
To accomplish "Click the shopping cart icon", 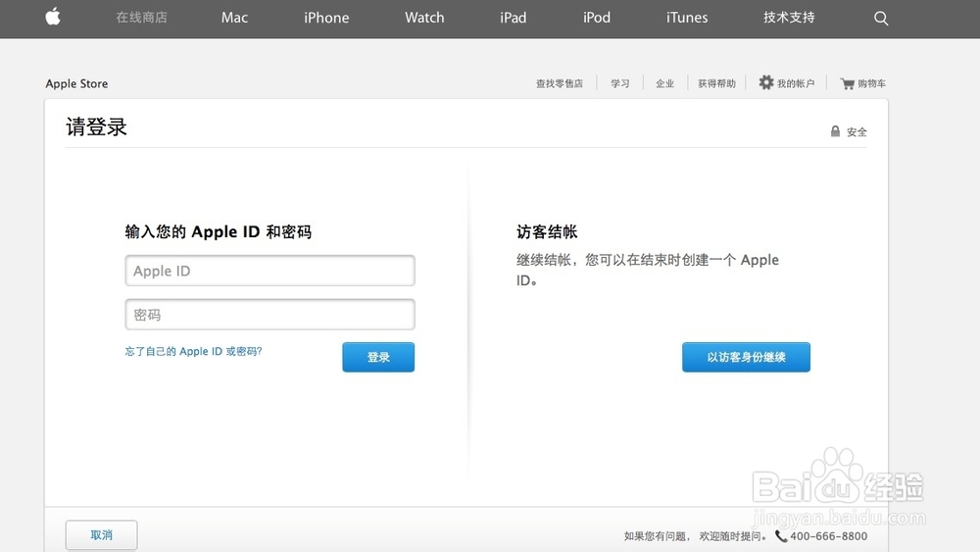I will (847, 83).
